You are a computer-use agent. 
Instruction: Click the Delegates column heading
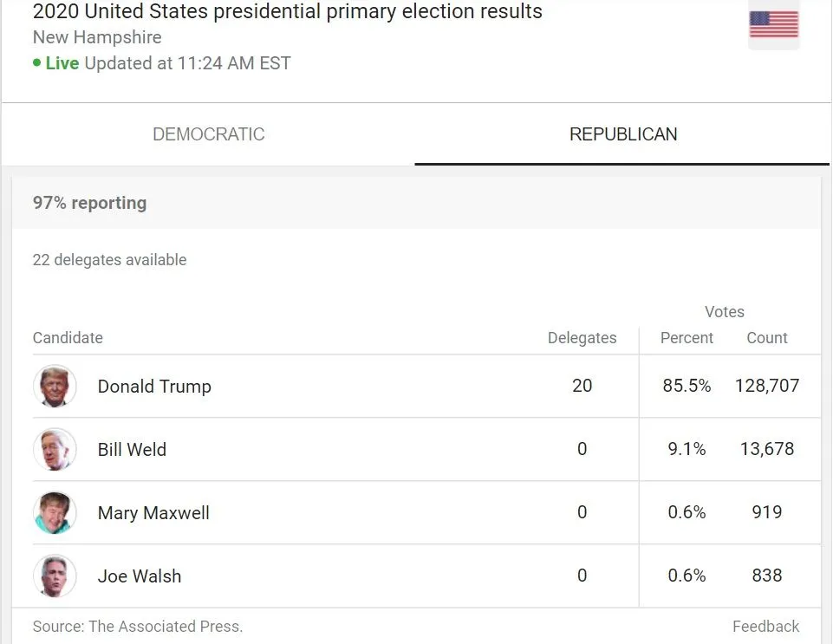(x=582, y=338)
